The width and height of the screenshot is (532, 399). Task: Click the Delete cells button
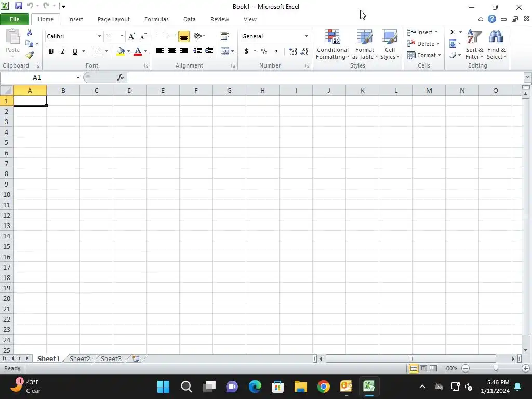click(423, 44)
